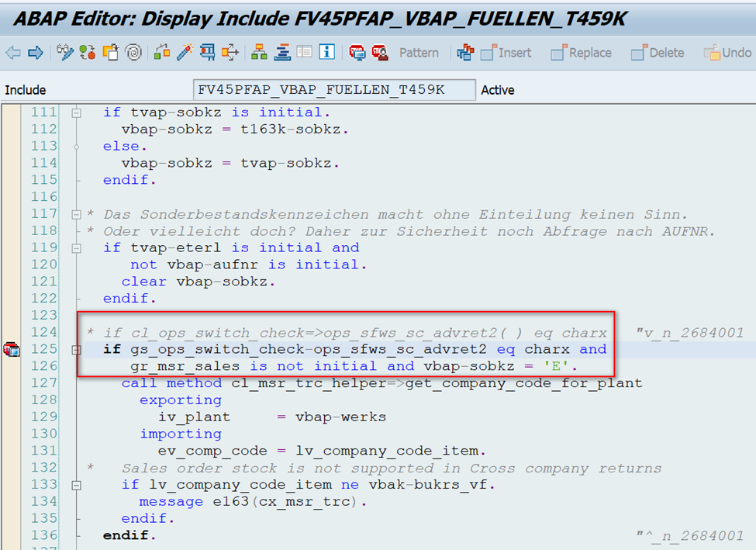Click the Replace enhancement button

click(x=582, y=52)
